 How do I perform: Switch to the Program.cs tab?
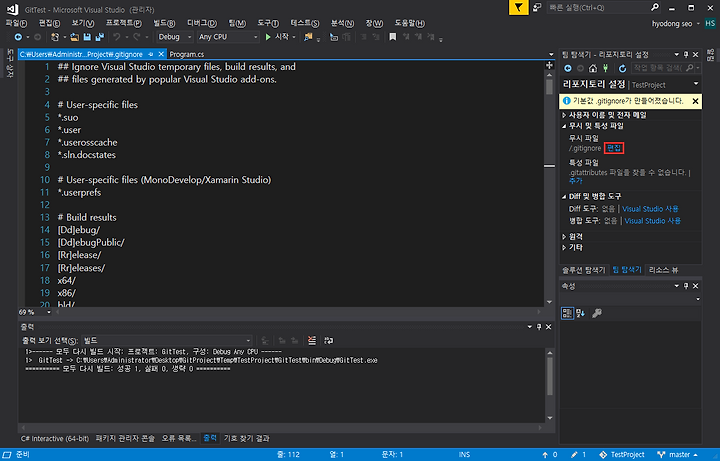coord(187,54)
